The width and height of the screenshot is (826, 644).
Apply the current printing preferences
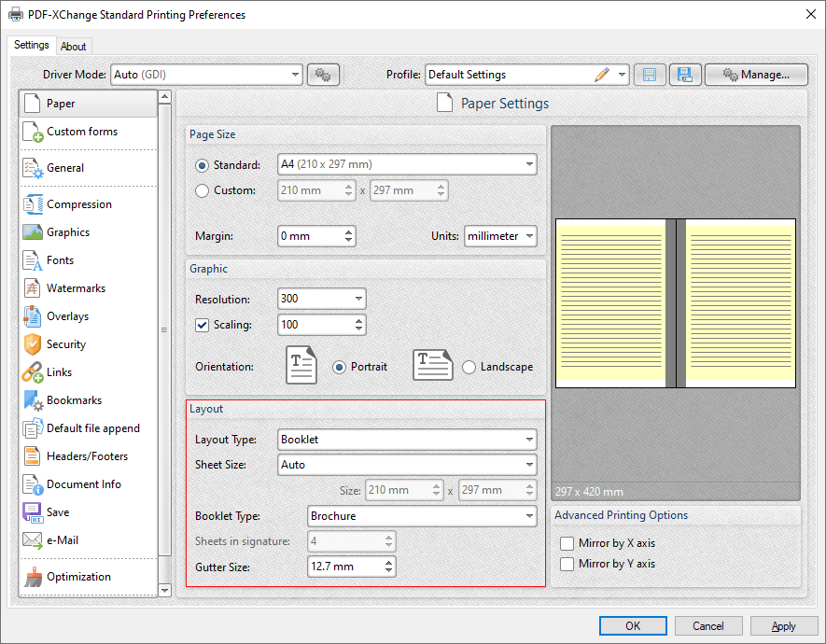tap(783, 625)
